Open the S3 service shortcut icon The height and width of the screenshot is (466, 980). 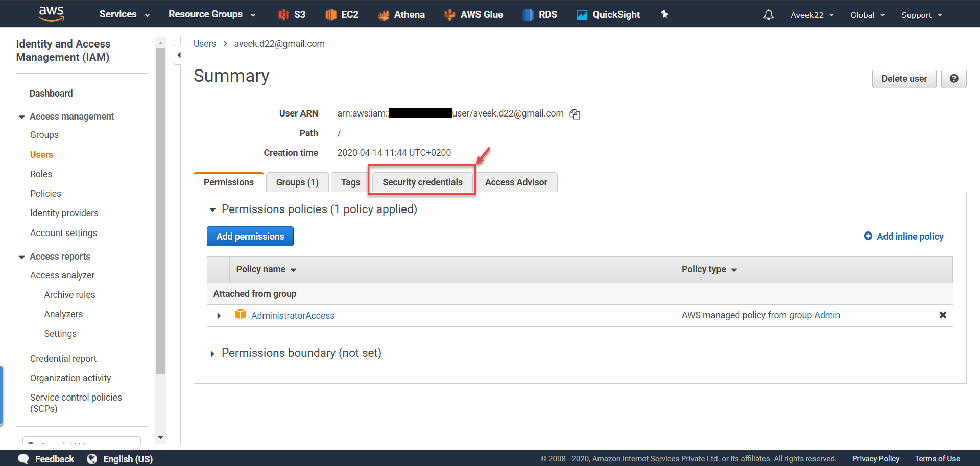[283, 15]
